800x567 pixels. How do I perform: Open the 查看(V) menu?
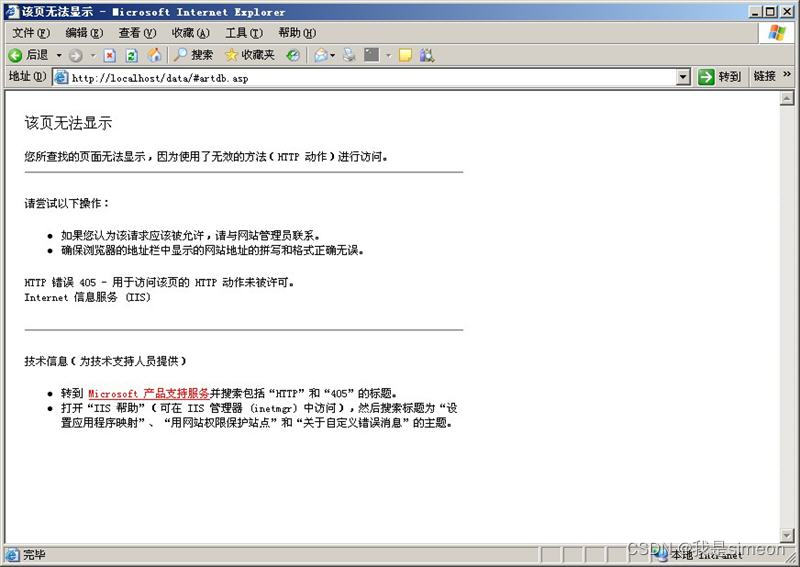tap(137, 33)
